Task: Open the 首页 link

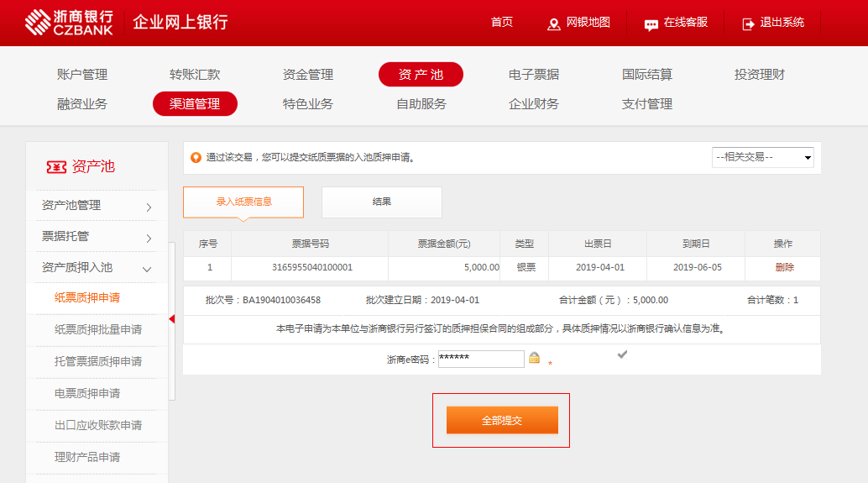Action: pos(501,22)
